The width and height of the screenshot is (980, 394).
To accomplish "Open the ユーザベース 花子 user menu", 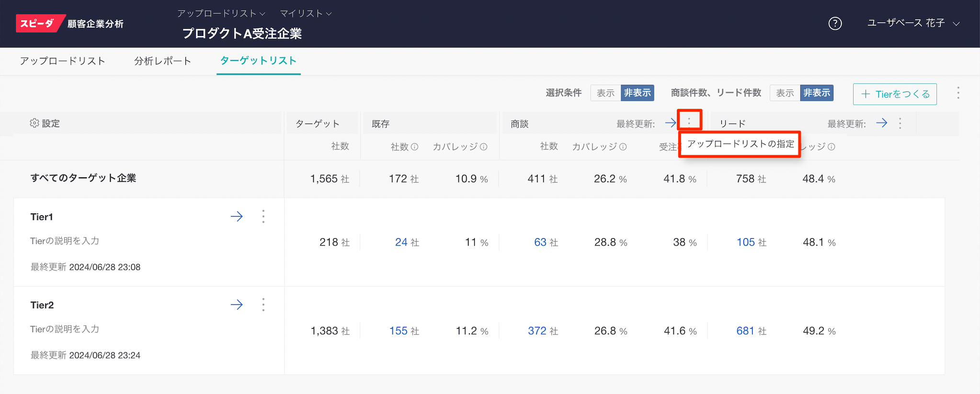I will pyautogui.click(x=913, y=23).
